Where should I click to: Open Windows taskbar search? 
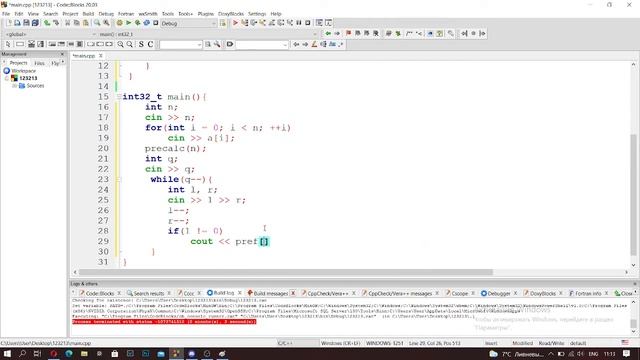click(x=22, y=353)
